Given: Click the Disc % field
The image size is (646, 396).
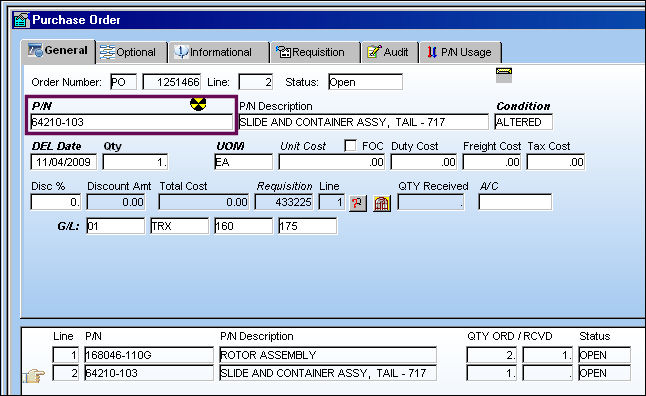Looking at the screenshot, I should pos(56,202).
